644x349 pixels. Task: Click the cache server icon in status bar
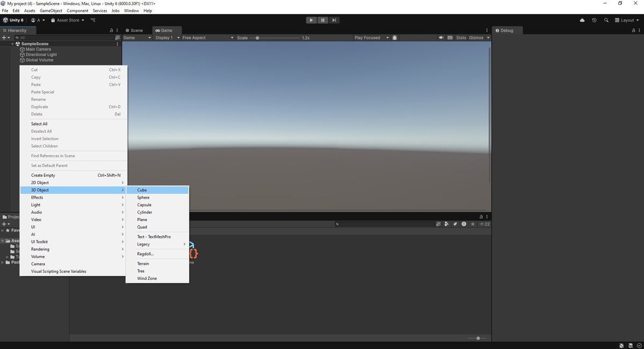point(630,345)
